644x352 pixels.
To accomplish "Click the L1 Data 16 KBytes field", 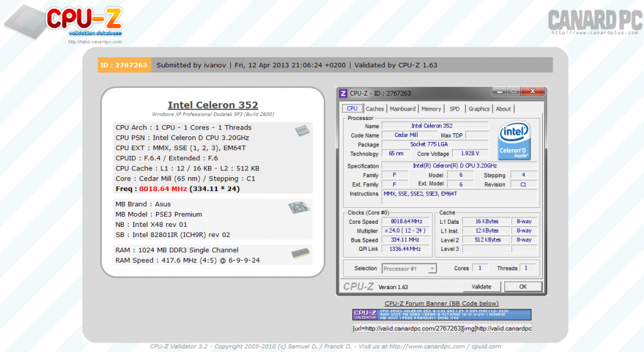I will pos(487,221).
